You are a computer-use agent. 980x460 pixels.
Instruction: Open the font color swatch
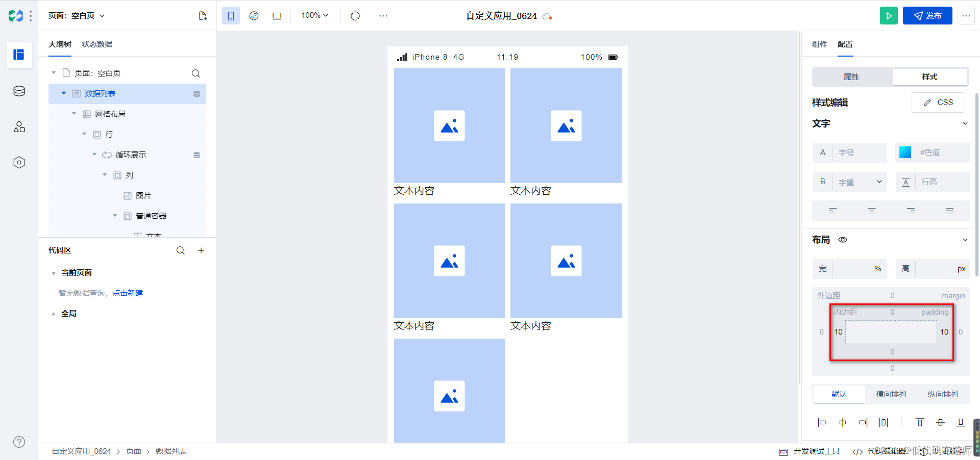pyautogui.click(x=905, y=152)
